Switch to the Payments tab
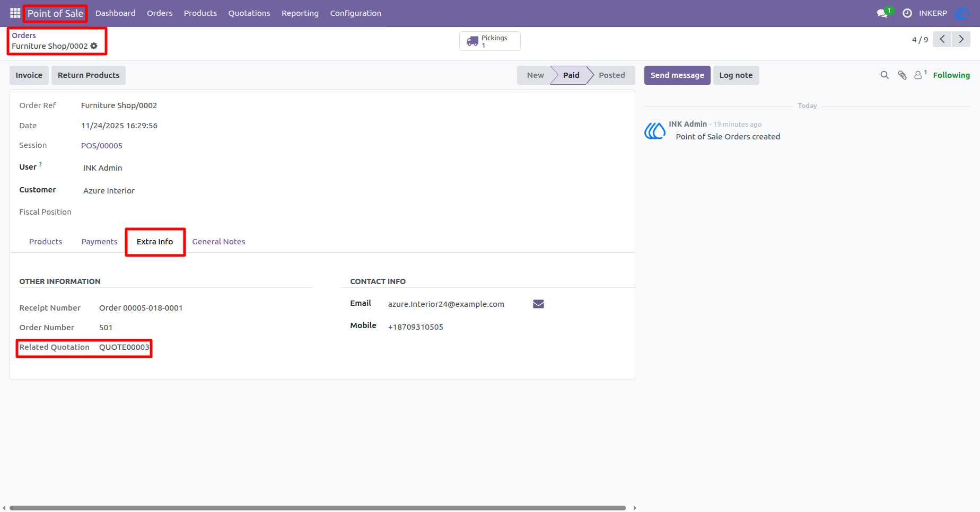Image resolution: width=980 pixels, height=512 pixels. (99, 242)
